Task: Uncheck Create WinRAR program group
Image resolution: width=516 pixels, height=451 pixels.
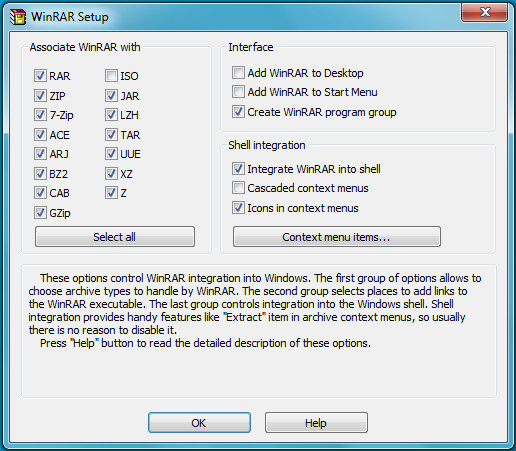Action: click(x=238, y=112)
